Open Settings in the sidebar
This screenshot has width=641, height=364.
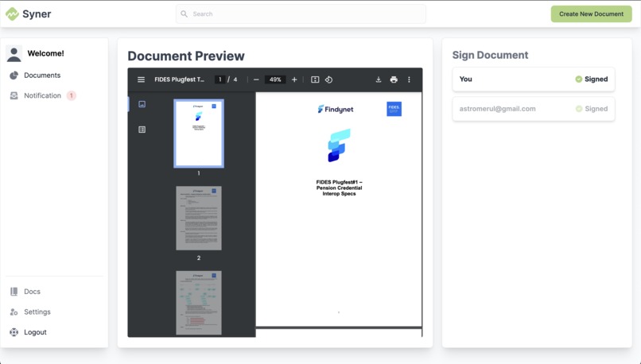[x=37, y=312]
